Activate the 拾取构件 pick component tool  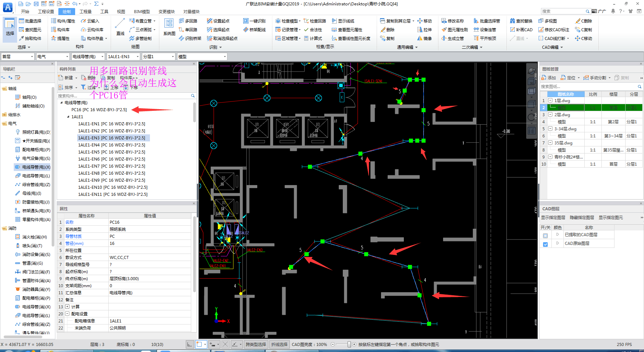(30, 38)
